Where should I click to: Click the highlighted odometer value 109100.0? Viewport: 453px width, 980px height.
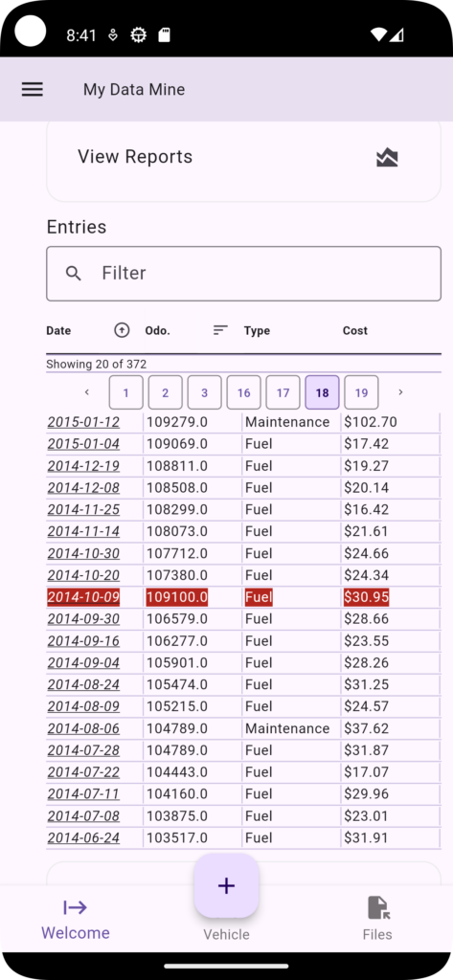[177, 597]
